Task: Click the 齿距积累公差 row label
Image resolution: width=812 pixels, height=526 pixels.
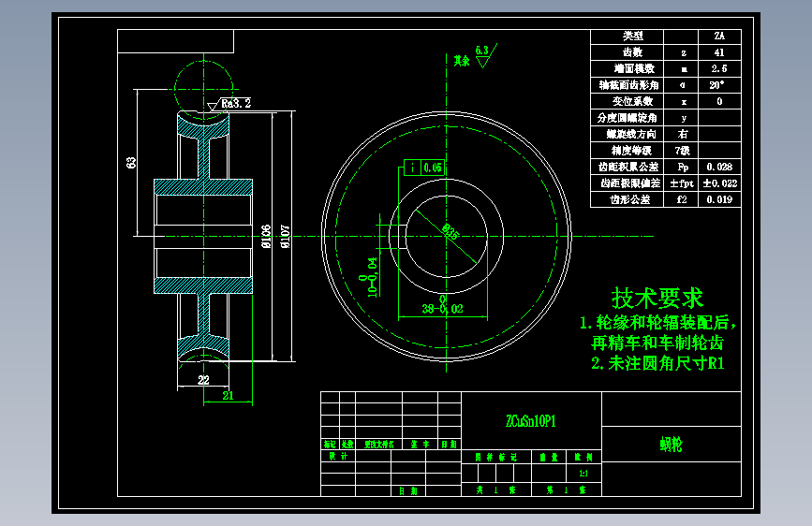Action: [628, 167]
